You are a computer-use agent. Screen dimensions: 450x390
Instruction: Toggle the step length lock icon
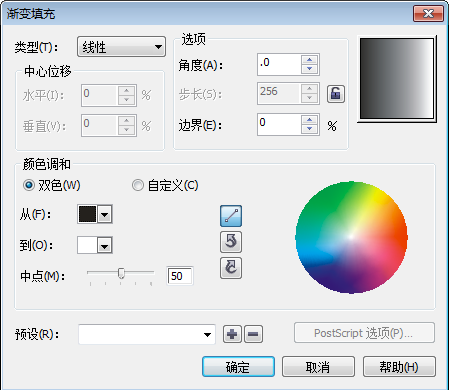point(336,94)
